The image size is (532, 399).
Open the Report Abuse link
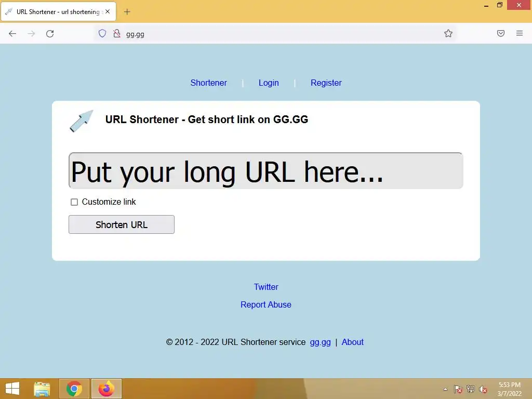point(266,304)
